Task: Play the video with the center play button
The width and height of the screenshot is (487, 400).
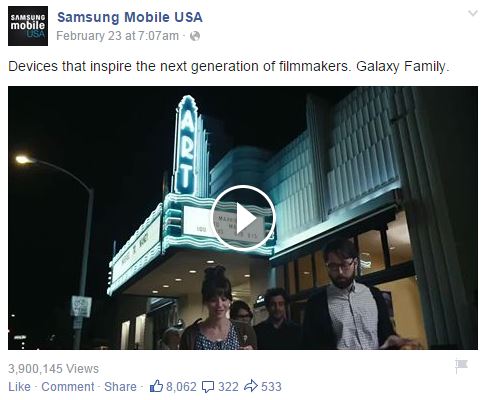Action: click(243, 218)
